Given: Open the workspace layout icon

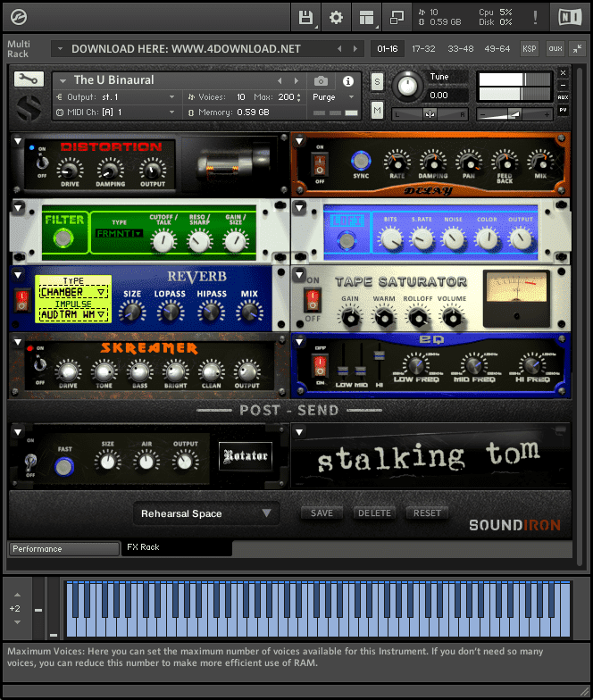Looking at the screenshot, I should pyautogui.click(x=366, y=18).
